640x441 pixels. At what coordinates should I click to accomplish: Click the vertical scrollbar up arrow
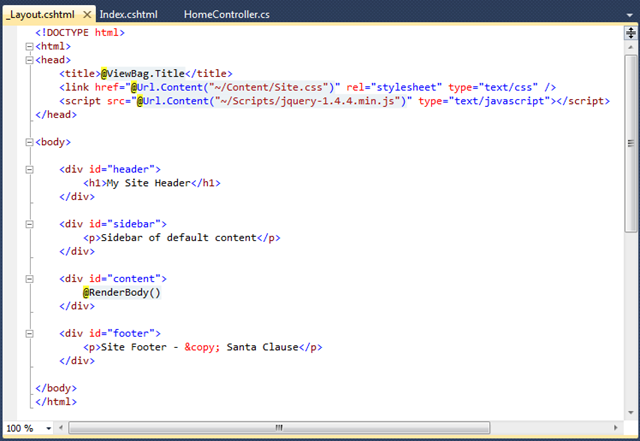[631, 47]
